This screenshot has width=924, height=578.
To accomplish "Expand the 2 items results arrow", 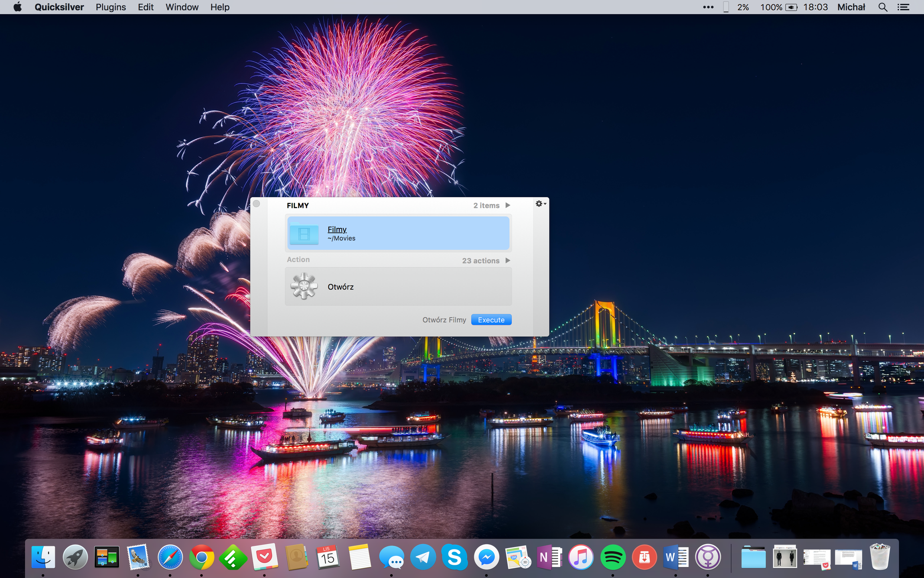I will tap(508, 206).
